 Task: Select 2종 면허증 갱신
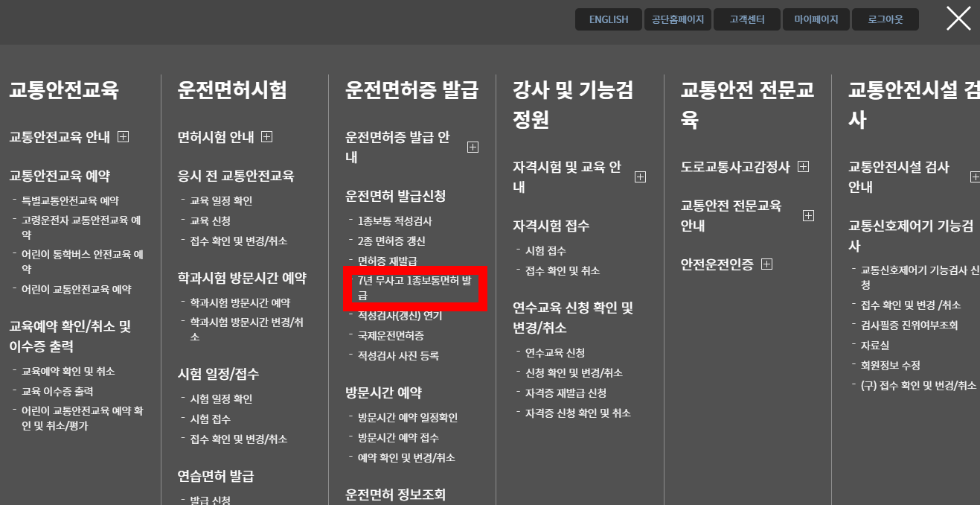(x=391, y=241)
